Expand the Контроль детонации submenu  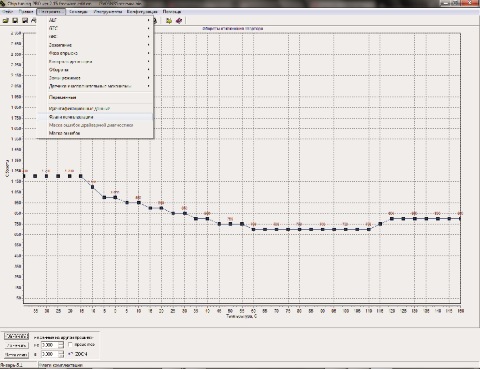click(95, 62)
